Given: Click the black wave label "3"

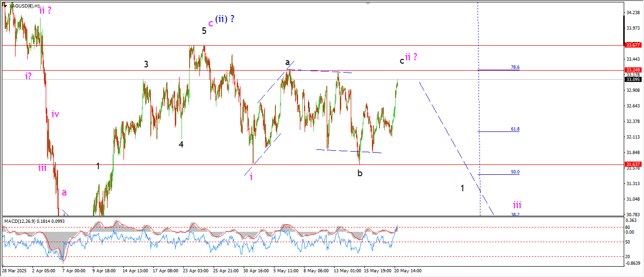Looking at the screenshot, I should 146,65.
